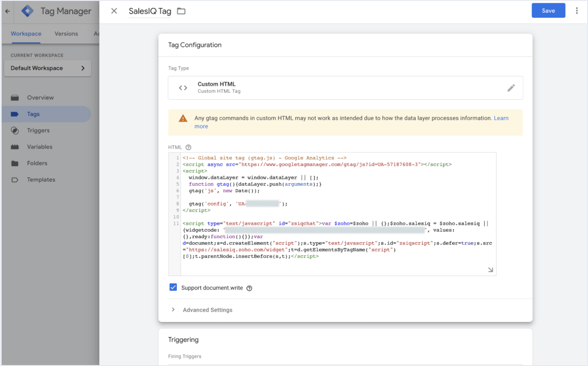Open the folder icon next to SalesIQ Tag
Screen dimensions: 588x366
pos(181,11)
